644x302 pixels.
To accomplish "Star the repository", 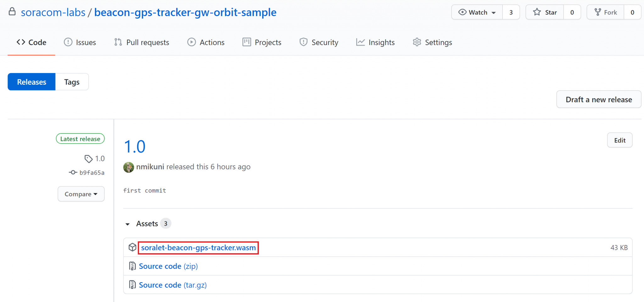I will click(x=545, y=12).
